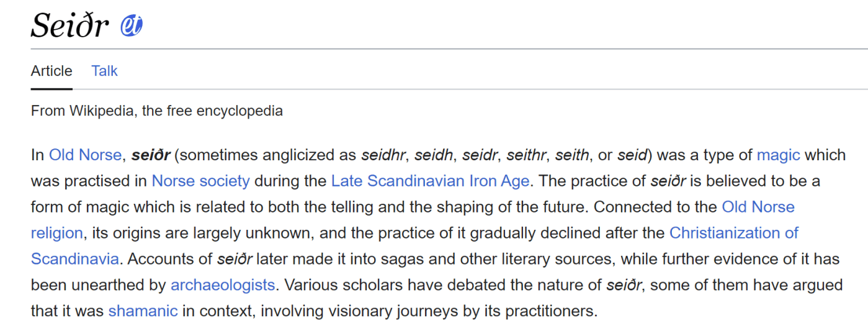Click the bold 'seiðr' term in the intro

[150, 155]
